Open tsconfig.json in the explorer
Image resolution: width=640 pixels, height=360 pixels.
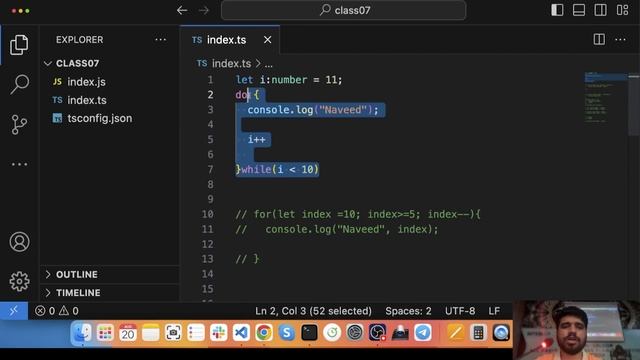100,118
